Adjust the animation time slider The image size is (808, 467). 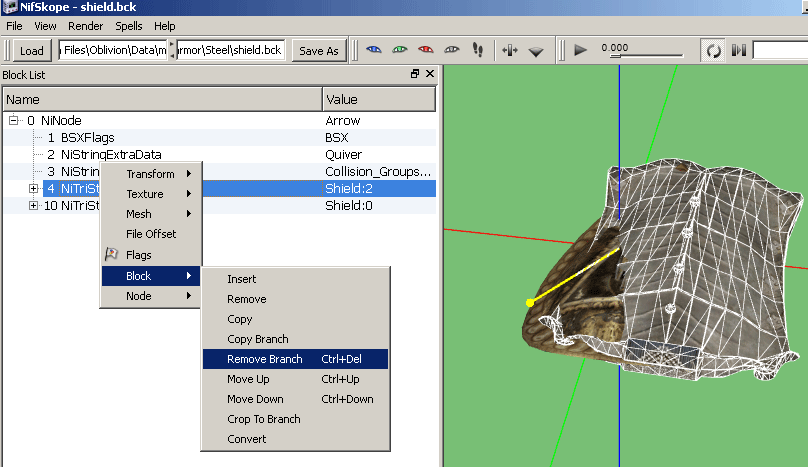[646, 55]
